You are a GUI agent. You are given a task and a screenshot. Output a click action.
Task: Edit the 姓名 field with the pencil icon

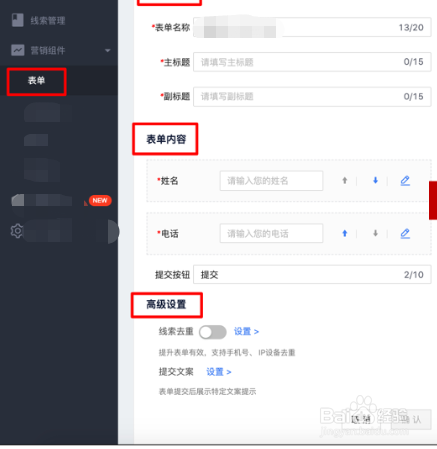405,181
